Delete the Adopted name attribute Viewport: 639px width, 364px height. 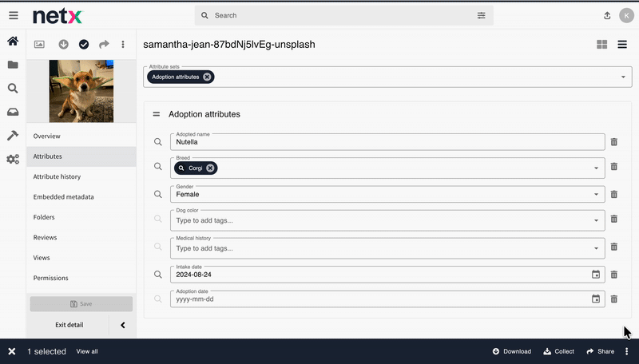[x=613, y=142]
